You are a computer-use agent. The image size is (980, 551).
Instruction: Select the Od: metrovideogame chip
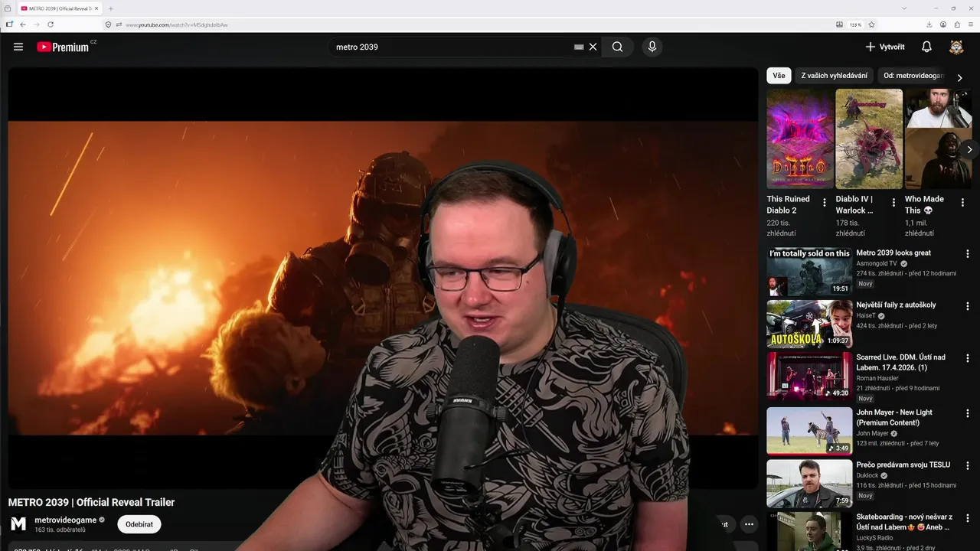[x=913, y=76]
